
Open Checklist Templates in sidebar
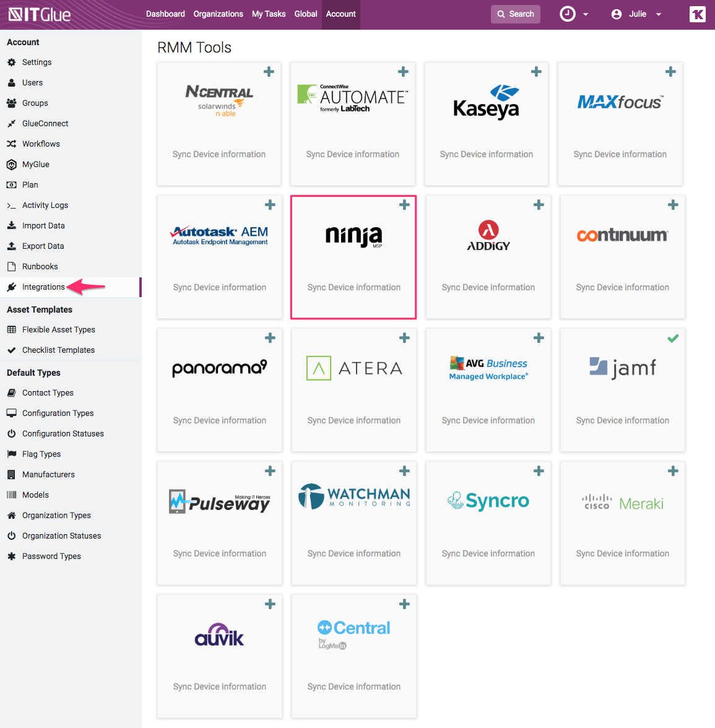(58, 350)
